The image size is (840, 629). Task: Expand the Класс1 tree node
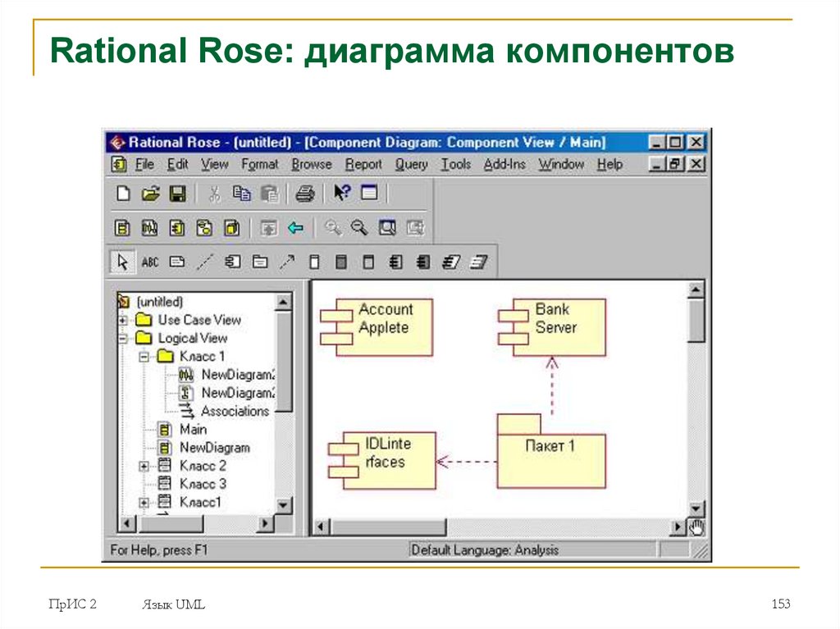coord(144,503)
